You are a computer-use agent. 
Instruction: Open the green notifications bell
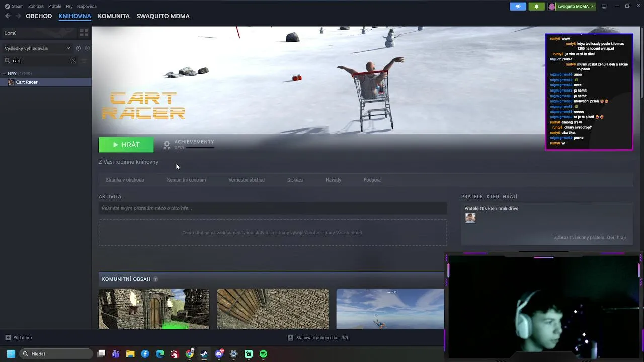pyautogui.click(x=536, y=6)
